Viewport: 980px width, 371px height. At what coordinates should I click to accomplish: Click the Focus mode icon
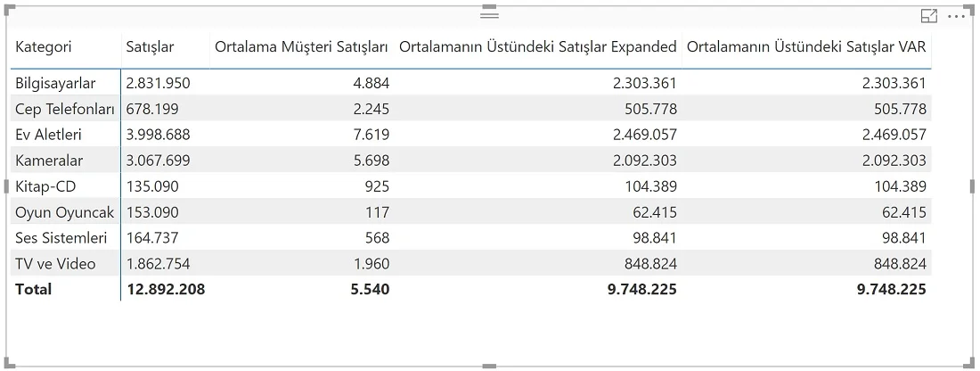(929, 17)
